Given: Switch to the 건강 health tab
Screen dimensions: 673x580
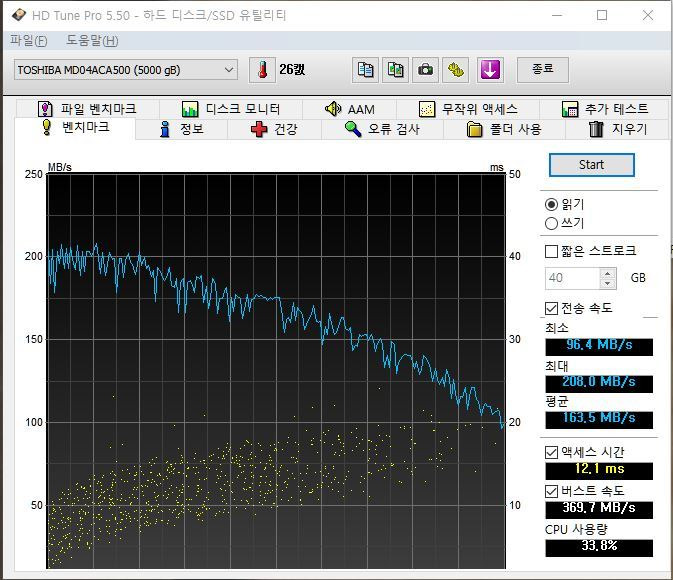Looking at the screenshot, I should pyautogui.click(x=274, y=129).
